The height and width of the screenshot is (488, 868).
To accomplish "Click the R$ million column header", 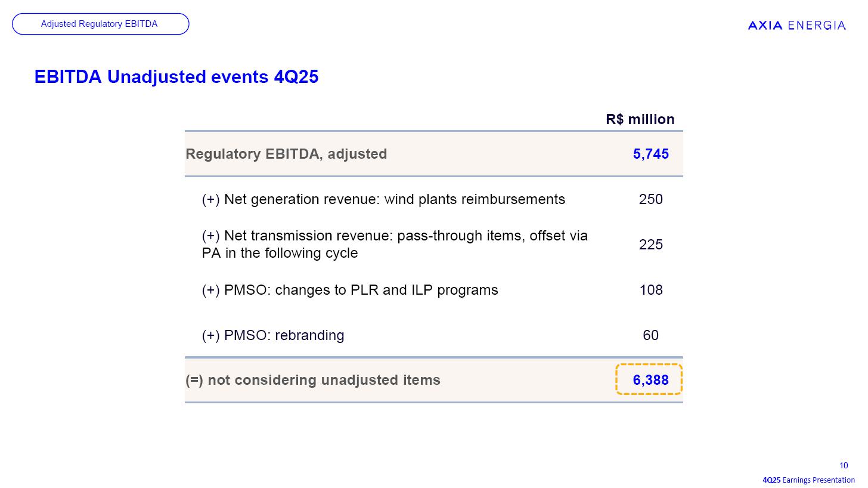I will pos(640,119).
